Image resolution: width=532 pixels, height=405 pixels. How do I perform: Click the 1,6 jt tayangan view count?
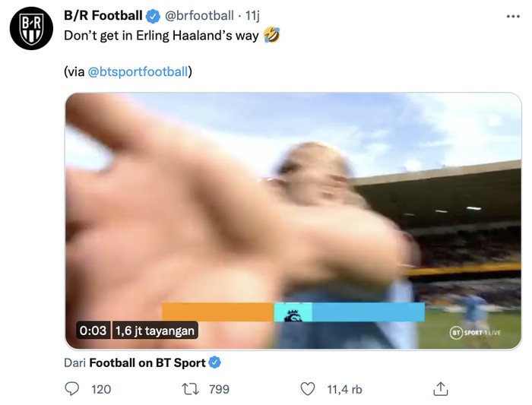(155, 331)
